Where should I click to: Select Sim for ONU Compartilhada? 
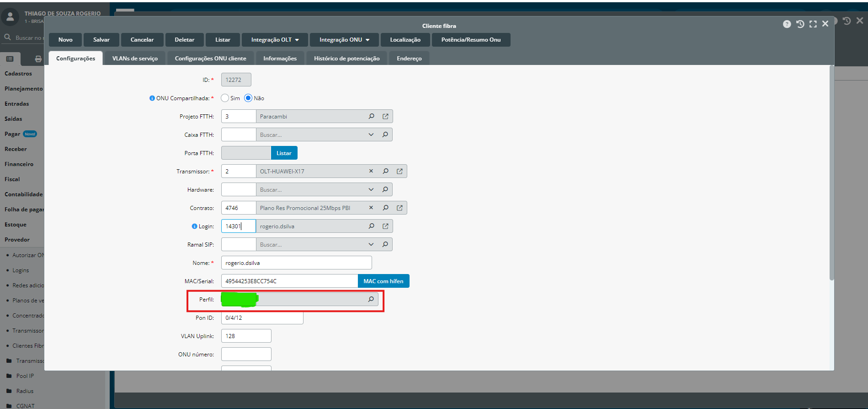click(225, 98)
